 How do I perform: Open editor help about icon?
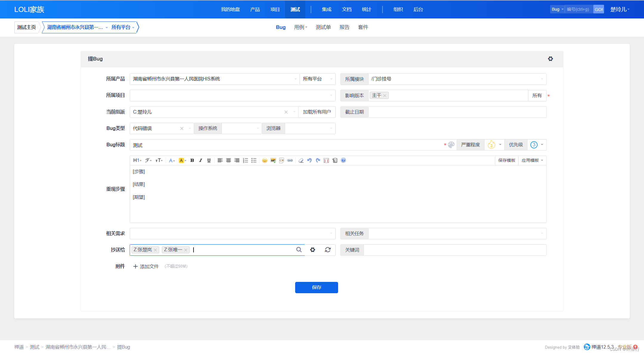343,160
